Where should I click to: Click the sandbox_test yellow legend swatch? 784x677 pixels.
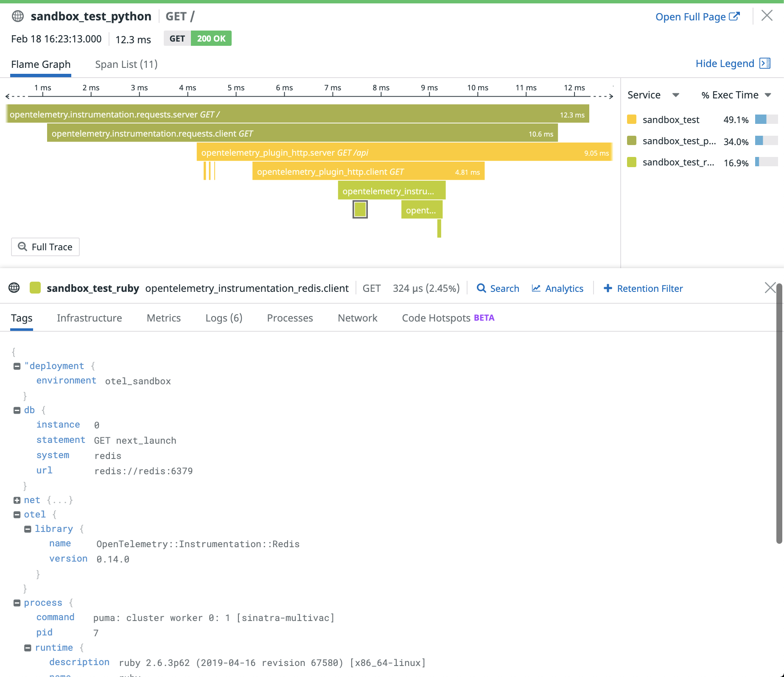coord(632,119)
